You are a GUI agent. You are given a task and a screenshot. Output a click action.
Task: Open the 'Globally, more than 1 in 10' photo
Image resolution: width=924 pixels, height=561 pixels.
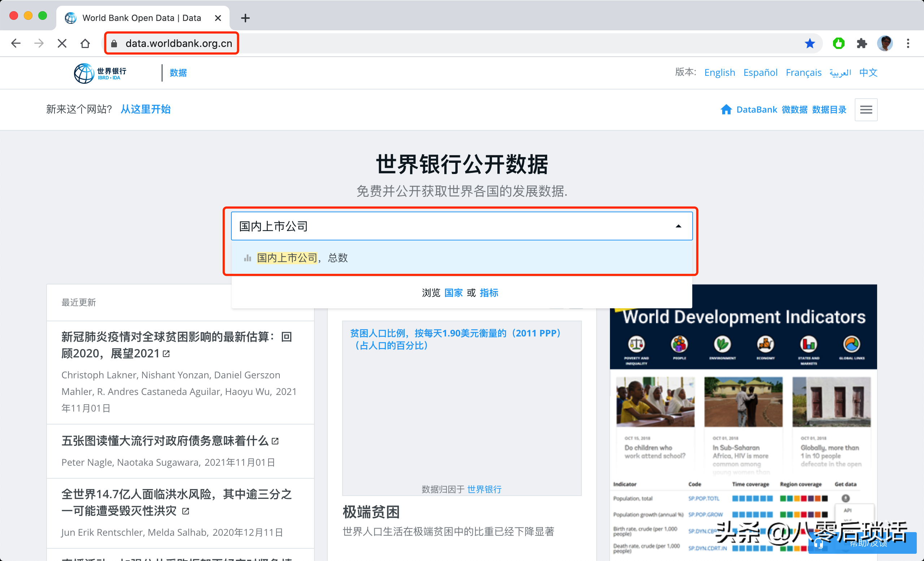831,402
